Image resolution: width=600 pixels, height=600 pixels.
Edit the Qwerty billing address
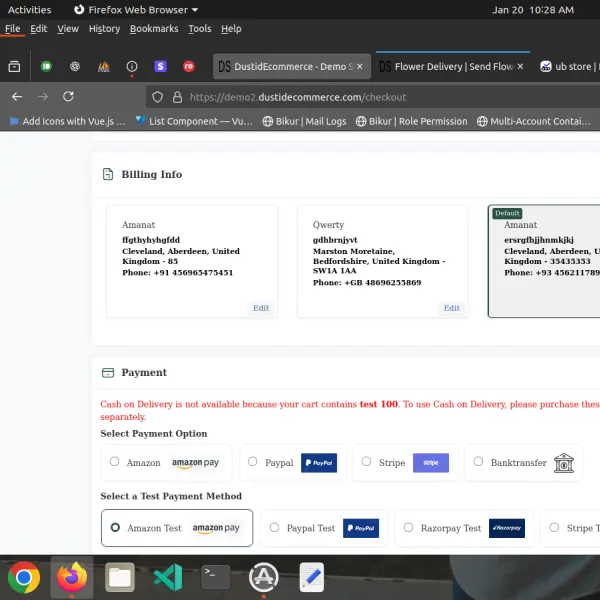coord(451,308)
